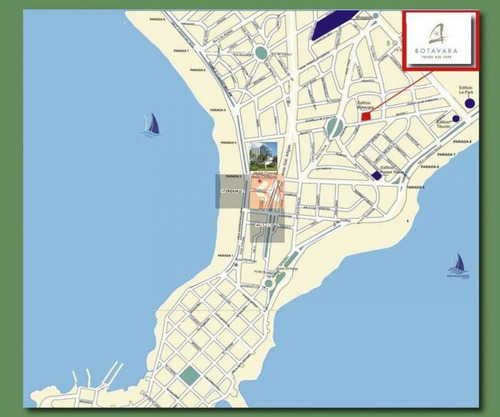Select the gray CINEMA overlay box

[232, 191]
